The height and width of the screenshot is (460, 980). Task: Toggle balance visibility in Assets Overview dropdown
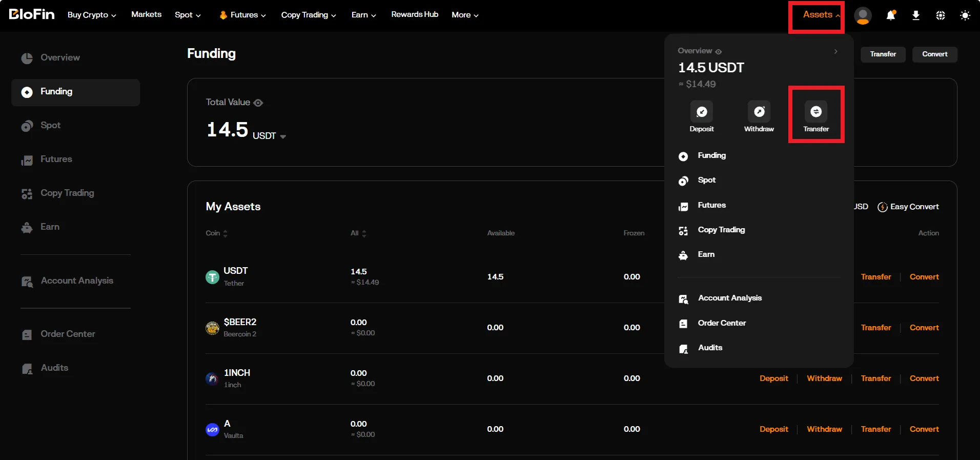tap(719, 52)
